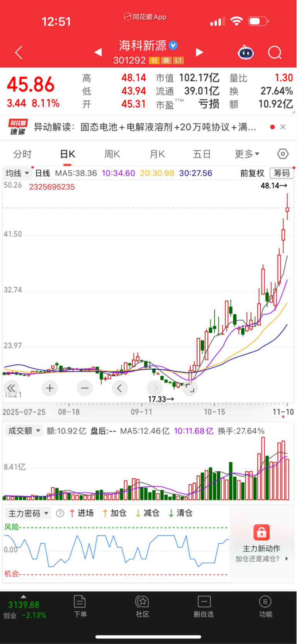The image size is (297, 644).
Task: Open 加仓还是减仓? link
Action: [261, 559]
